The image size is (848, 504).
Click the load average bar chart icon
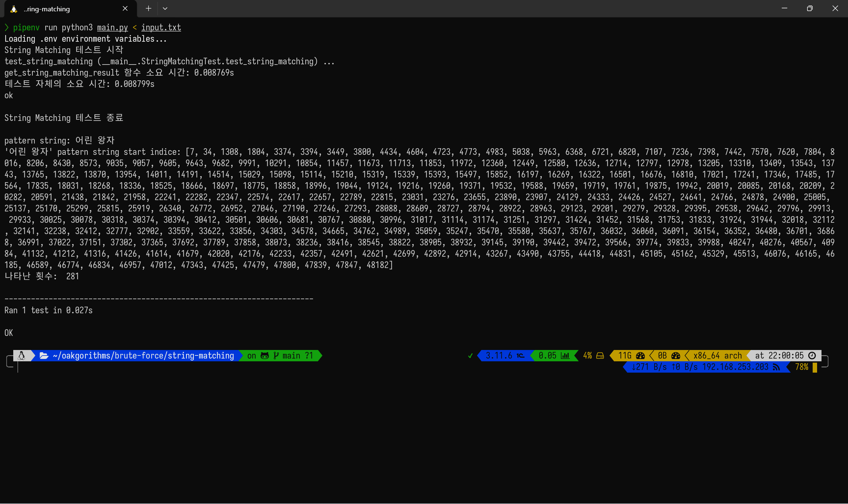[565, 356]
